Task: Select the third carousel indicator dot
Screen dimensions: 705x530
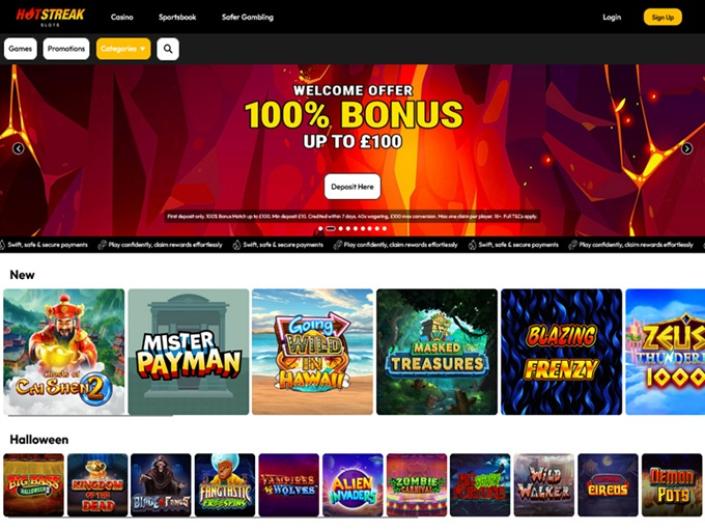Action: tap(341, 228)
